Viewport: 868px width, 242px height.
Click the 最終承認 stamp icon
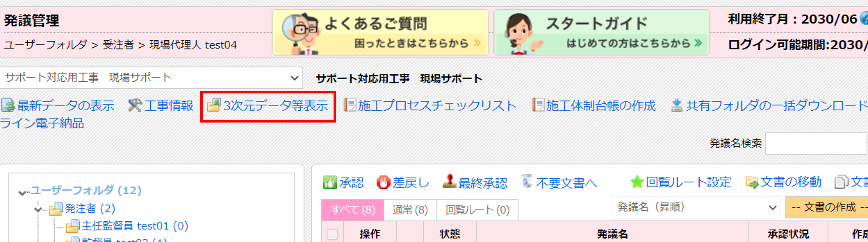[449, 182]
